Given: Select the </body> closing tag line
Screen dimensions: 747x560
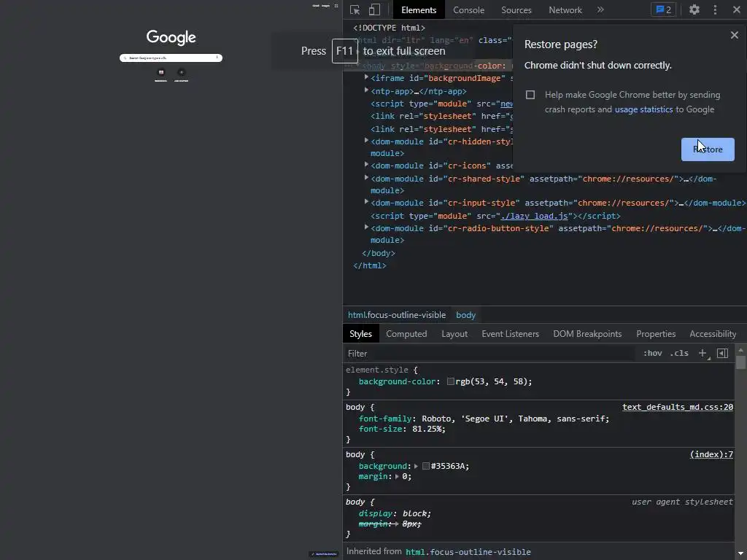Looking at the screenshot, I should click(x=379, y=253).
